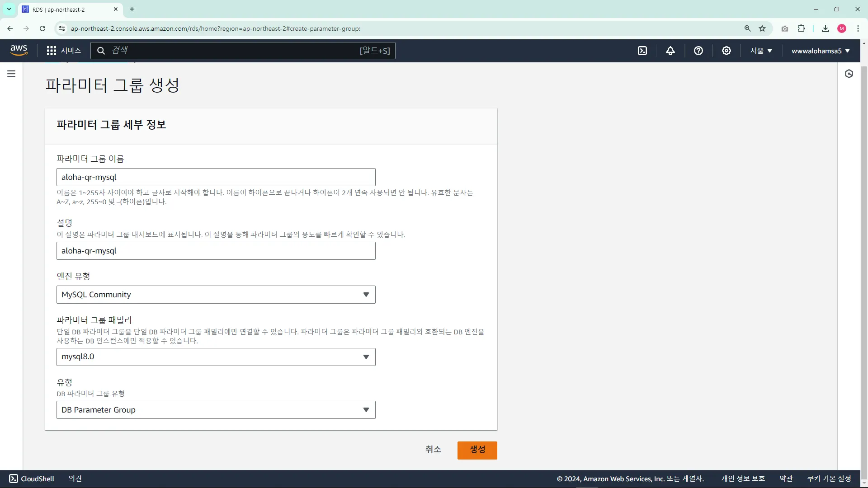Click the parameter group name input field
The width and height of the screenshot is (868, 488).
tap(216, 177)
